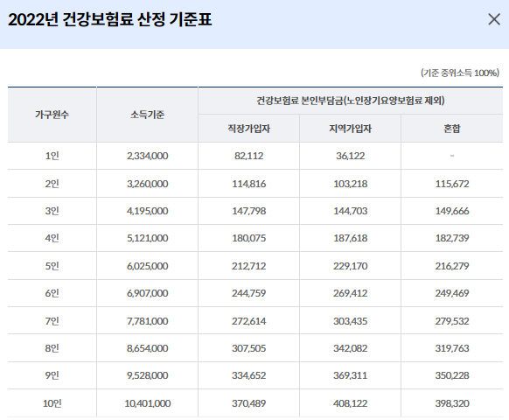The width and height of the screenshot is (509, 420).
Task: Select value 147,798
Action: tap(249, 211)
